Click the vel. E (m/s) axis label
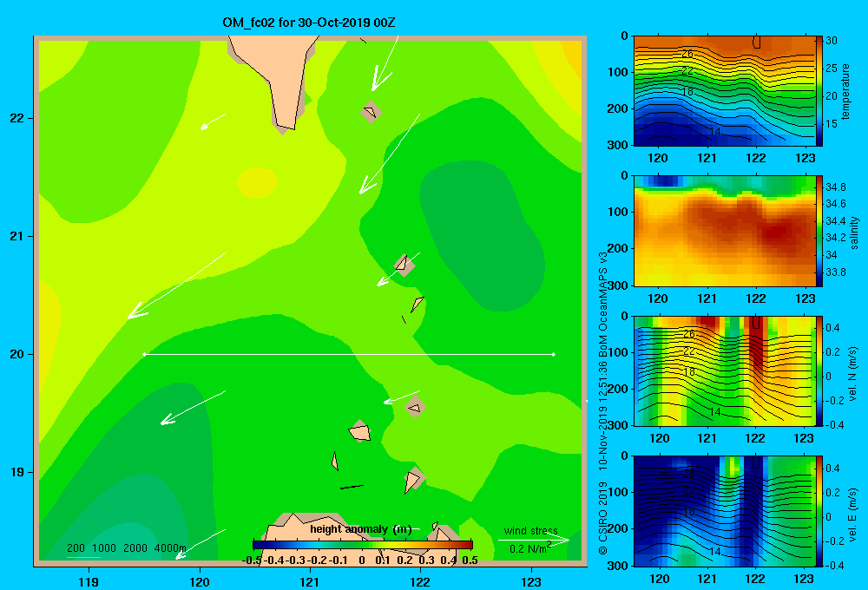 tap(853, 514)
